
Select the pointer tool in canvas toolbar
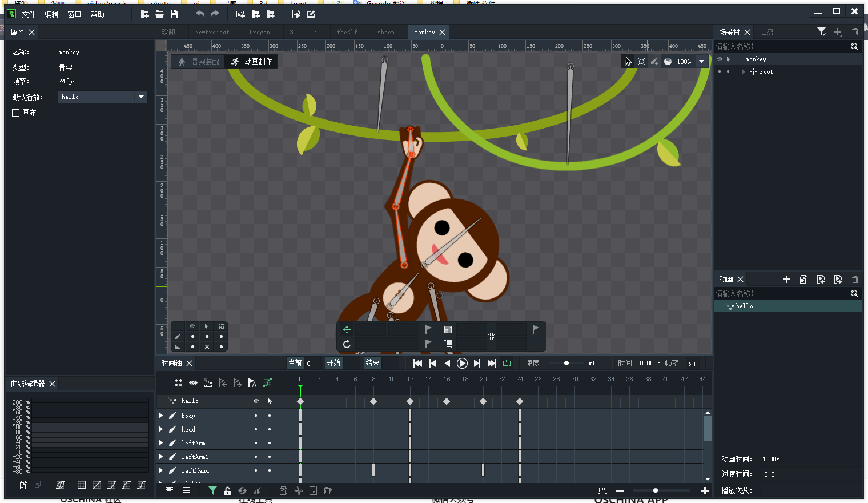[628, 61]
